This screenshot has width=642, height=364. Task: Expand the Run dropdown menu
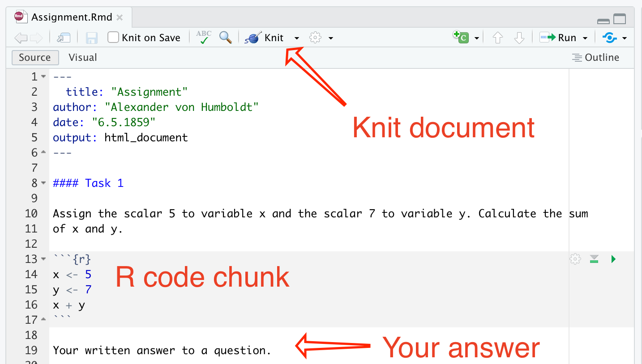click(585, 38)
